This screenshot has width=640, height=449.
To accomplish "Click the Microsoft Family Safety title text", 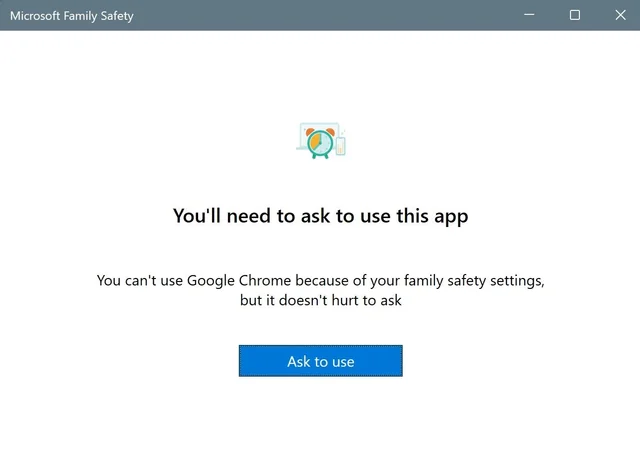I will click(72, 16).
